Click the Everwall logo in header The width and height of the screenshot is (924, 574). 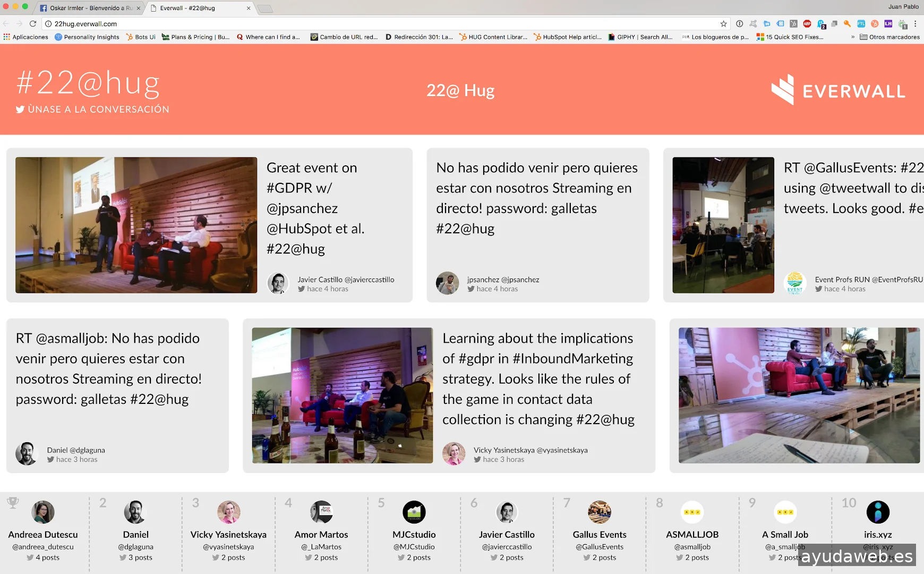tap(838, 90)
